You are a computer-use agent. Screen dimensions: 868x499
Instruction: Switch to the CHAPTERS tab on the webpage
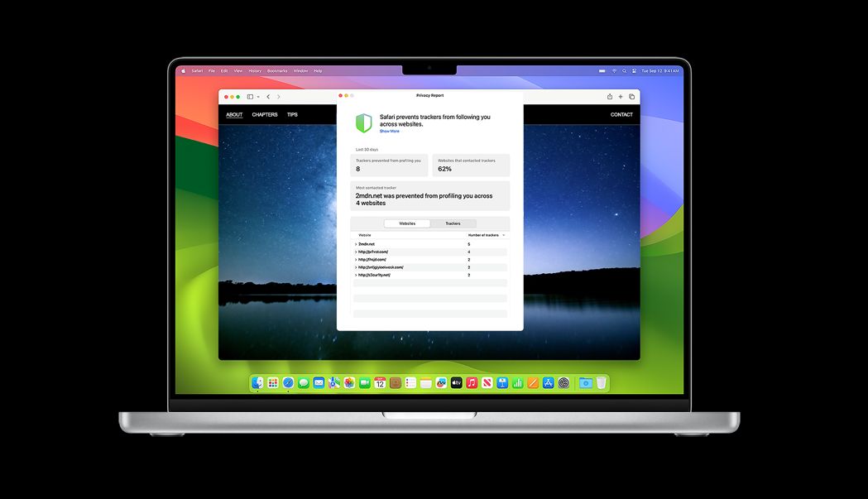coord(264,114)
